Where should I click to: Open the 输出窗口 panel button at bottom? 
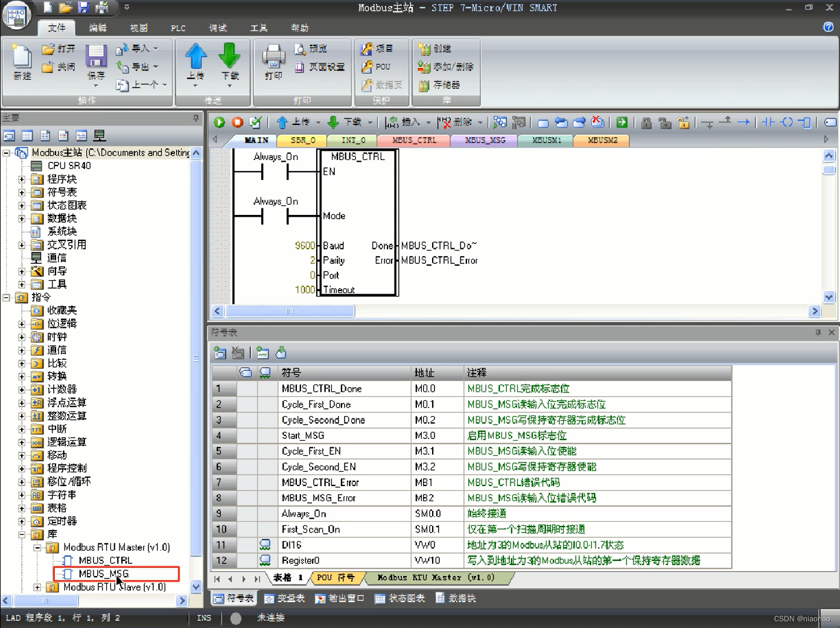click(x=340, y=598)
